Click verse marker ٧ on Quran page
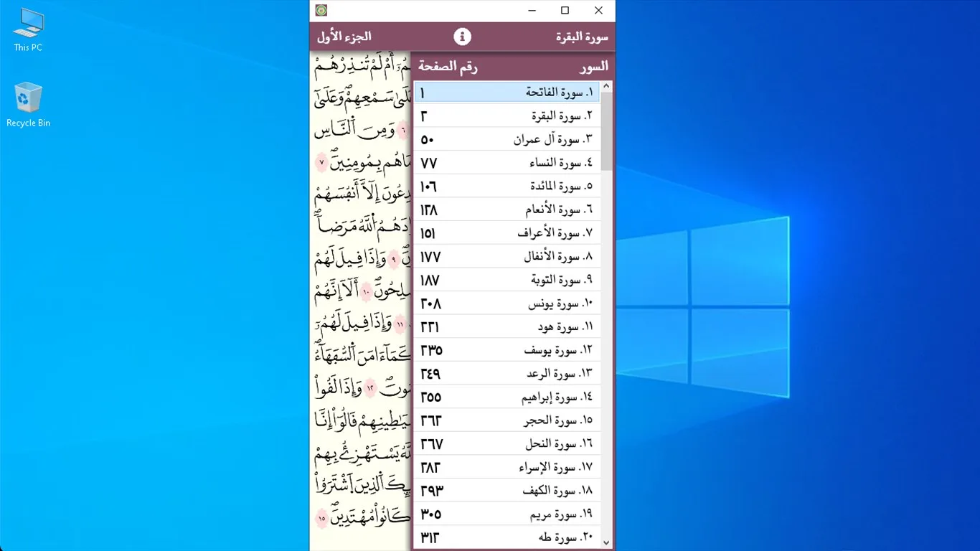This screenshot has height=551, width=980. point(321,163)
